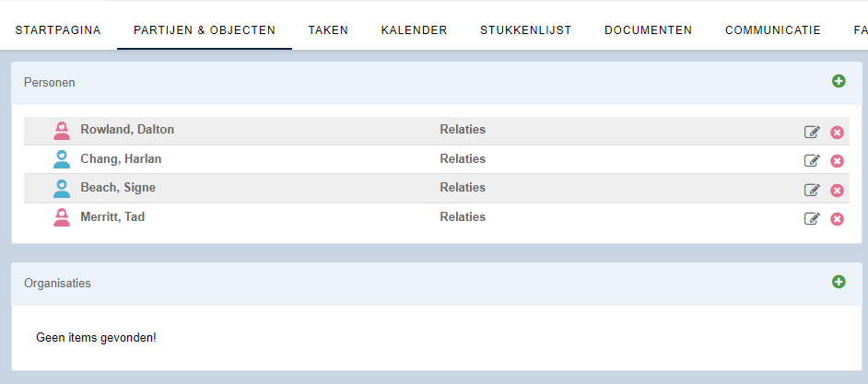Viewport: 868px width, 384px height.
Task: Switch to the Startpagina tab
Action: pos(58,30)
